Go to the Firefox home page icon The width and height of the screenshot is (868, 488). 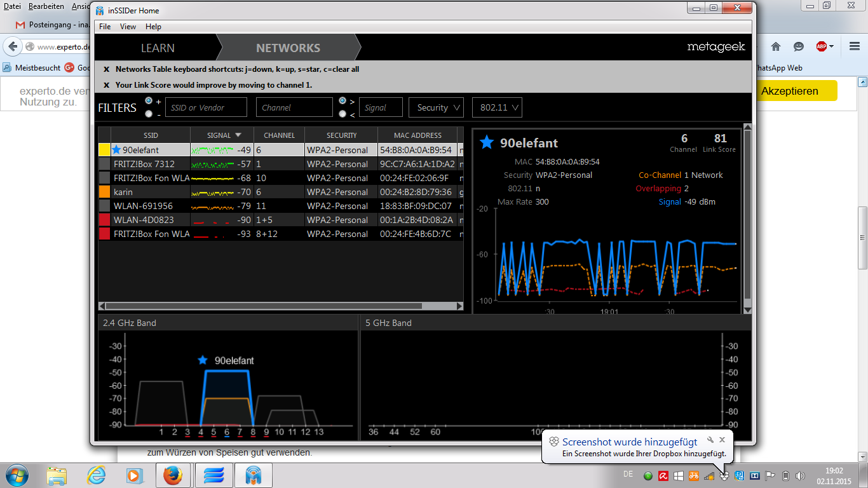(776, 46)
